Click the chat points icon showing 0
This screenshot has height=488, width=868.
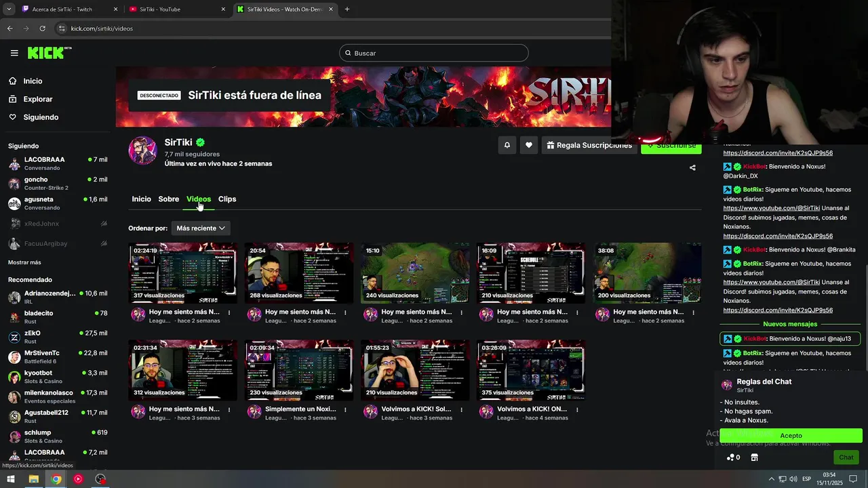click(733, 457)
